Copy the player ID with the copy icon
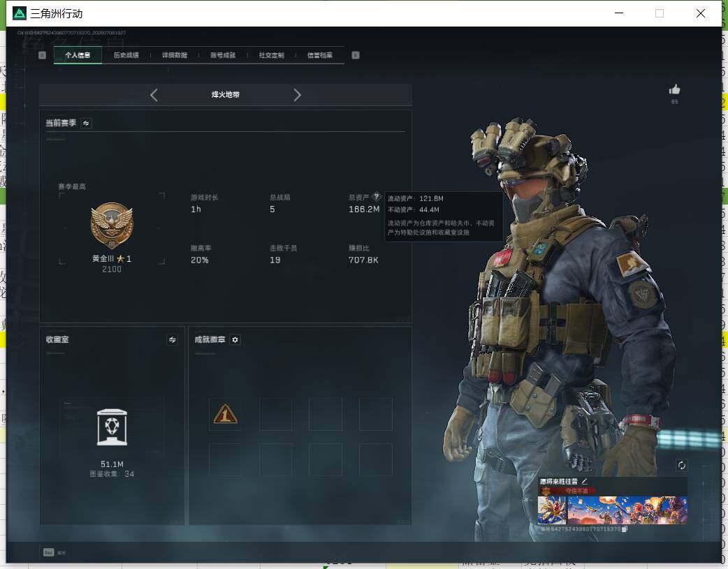728x569 pixels. click(625, 529)
